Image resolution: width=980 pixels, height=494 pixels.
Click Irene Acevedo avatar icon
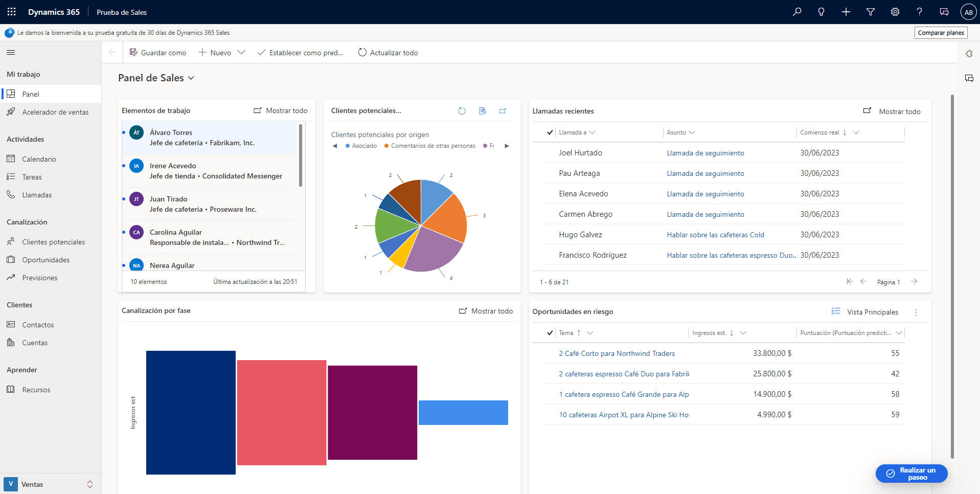point(136,166)
